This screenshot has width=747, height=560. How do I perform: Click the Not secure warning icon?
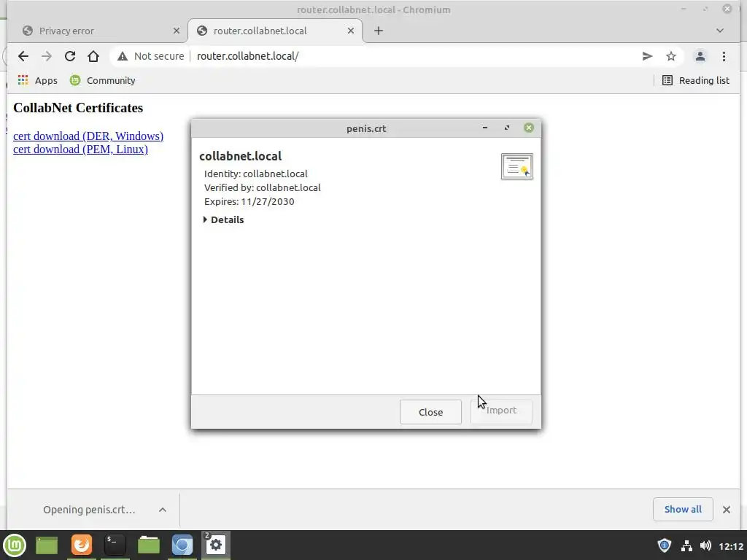pos(123,56)
